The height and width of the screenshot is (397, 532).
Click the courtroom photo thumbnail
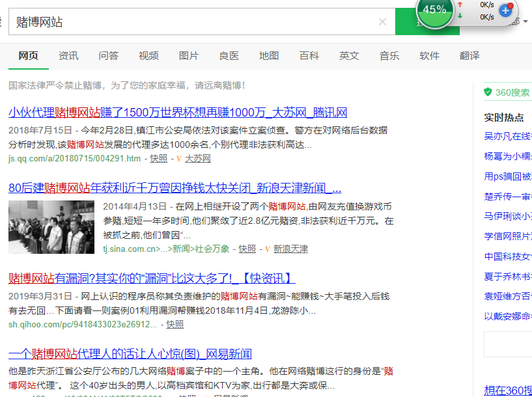coord(51,226)
